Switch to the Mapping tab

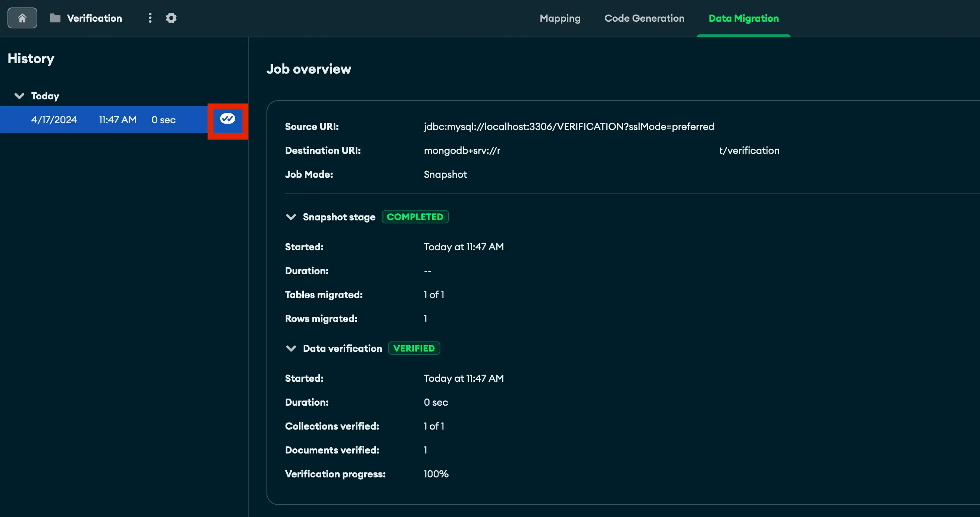point(560,18)
